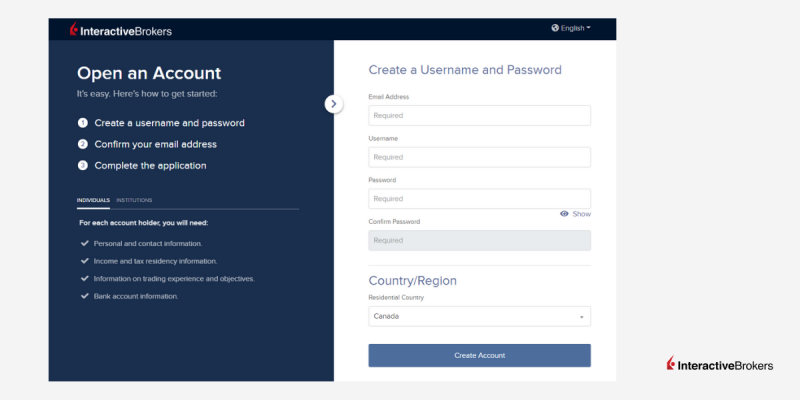Click step 1 circle icon
Viewport: 800px width, 400px height.
coord(83,123)
